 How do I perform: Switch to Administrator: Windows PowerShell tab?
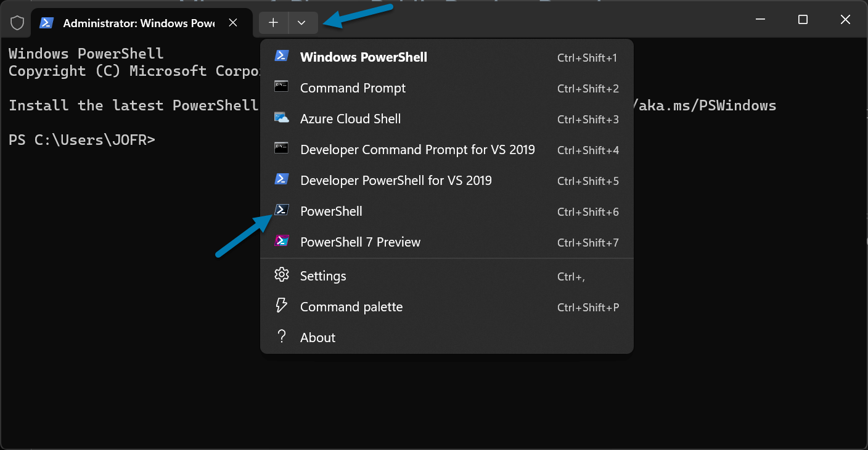pos(137,23)
